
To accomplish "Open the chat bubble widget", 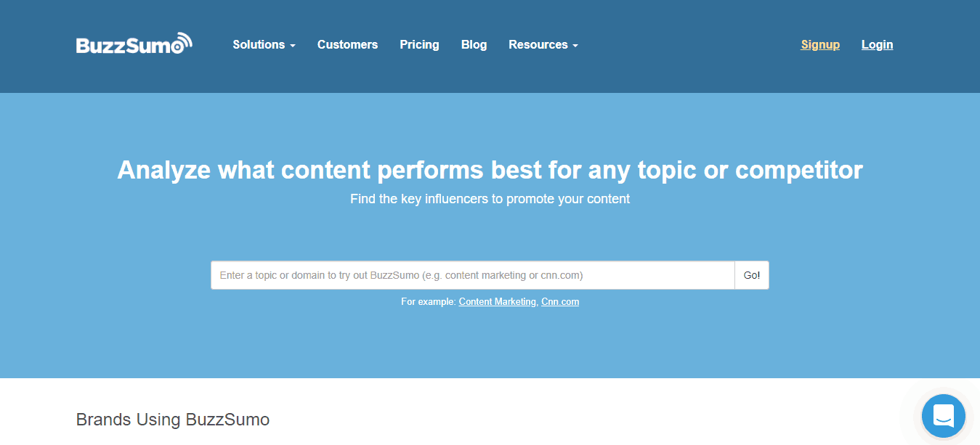I will [x=943, y=416].
